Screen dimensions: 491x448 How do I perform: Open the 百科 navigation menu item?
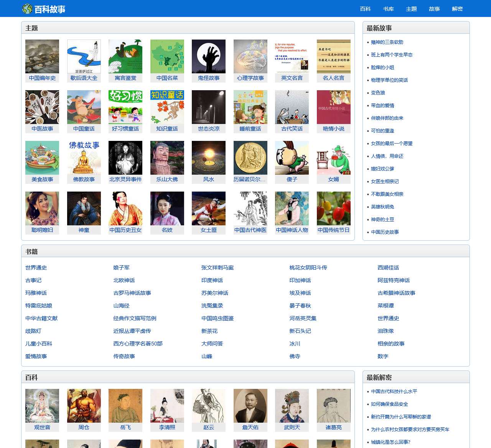coord(365,9)
